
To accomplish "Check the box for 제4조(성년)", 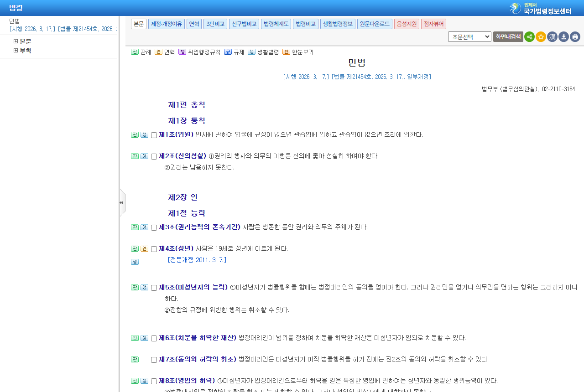I will pos(154,249).
